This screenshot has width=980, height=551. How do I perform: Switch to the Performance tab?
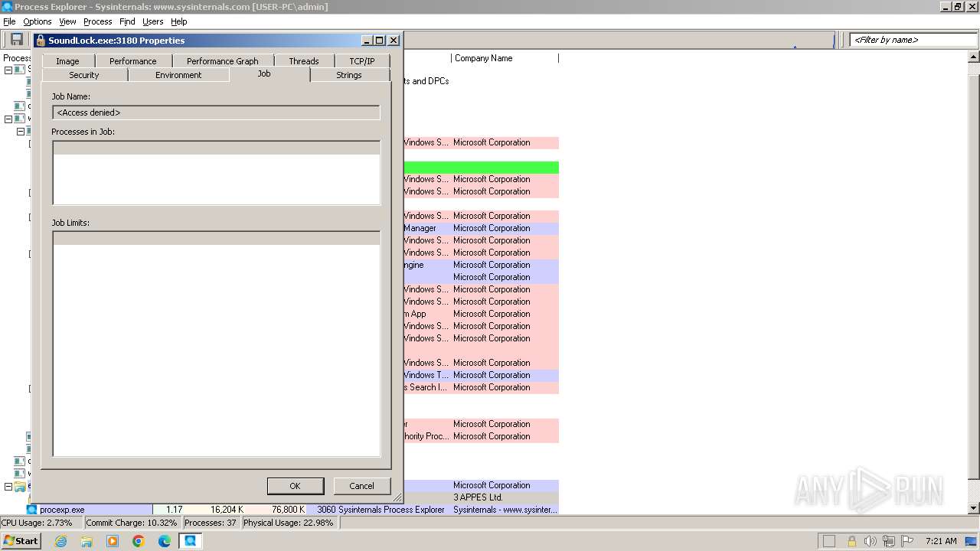click(132, 61)
